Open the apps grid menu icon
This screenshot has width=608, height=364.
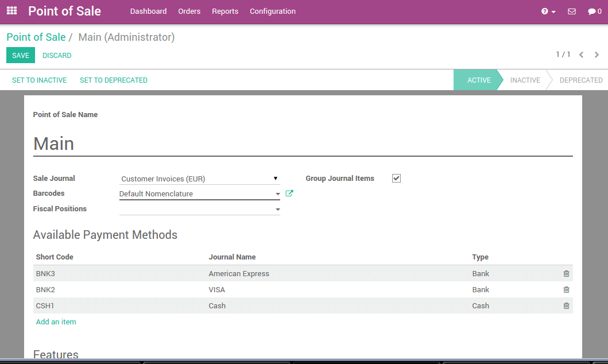point(11,11)
